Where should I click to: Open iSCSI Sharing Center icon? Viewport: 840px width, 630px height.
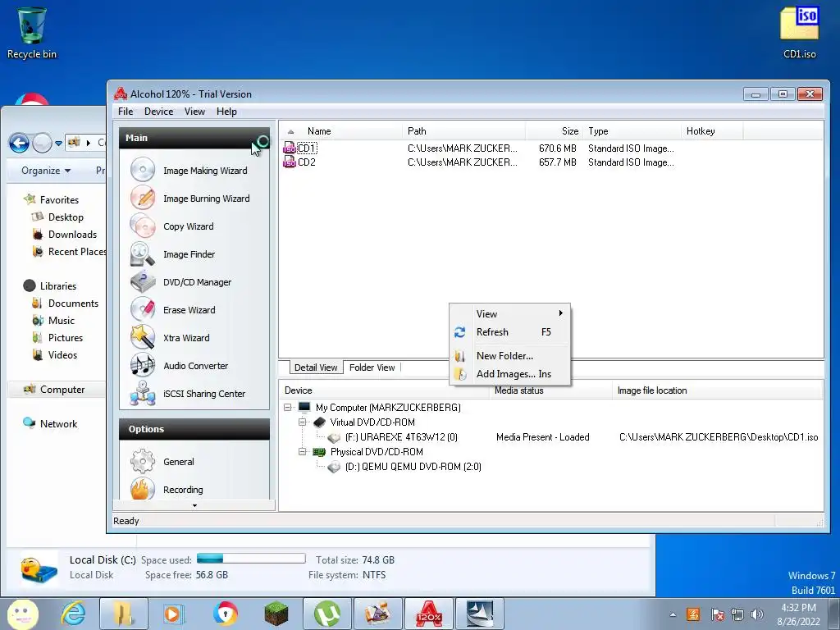tap(143, 393)
